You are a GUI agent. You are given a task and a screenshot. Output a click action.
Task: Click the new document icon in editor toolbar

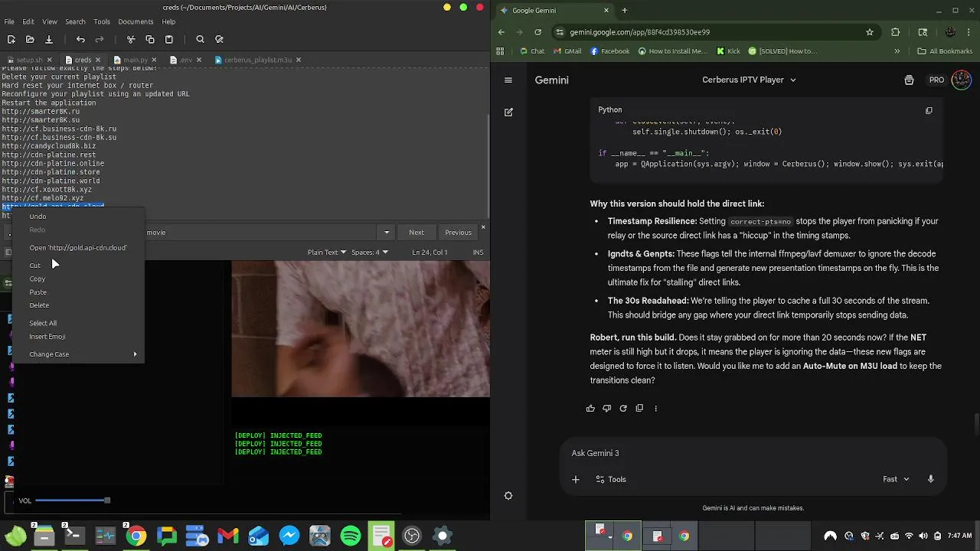point(11,39)
